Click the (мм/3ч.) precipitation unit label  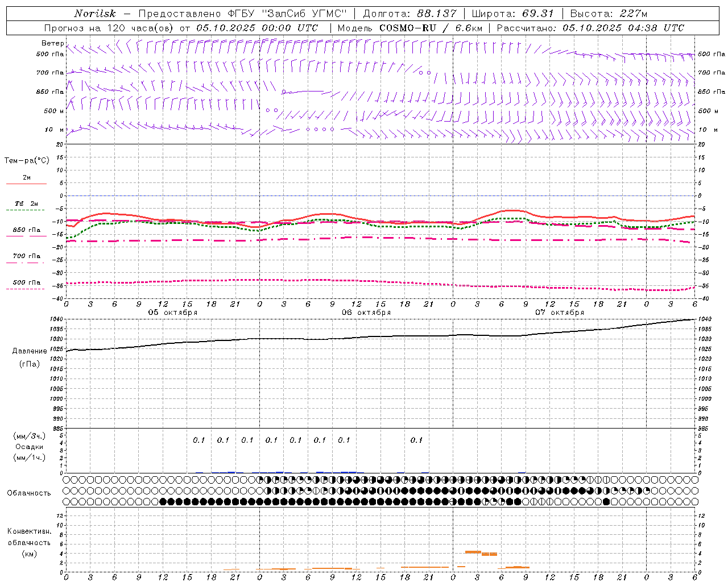coord(29,436)
